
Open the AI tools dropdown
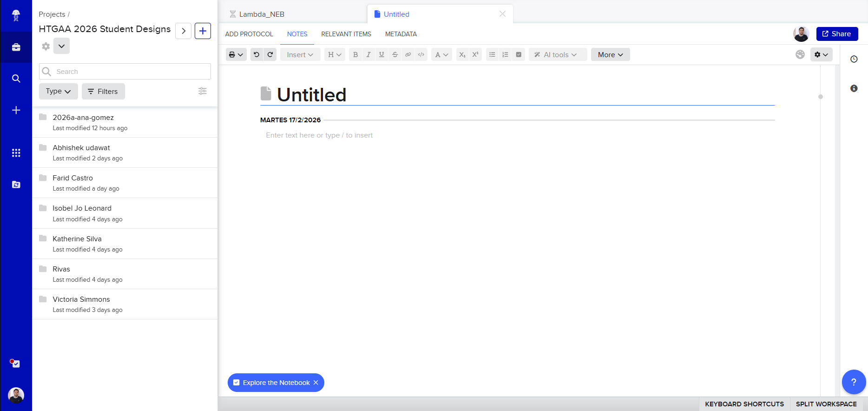(x=557, y=54)
